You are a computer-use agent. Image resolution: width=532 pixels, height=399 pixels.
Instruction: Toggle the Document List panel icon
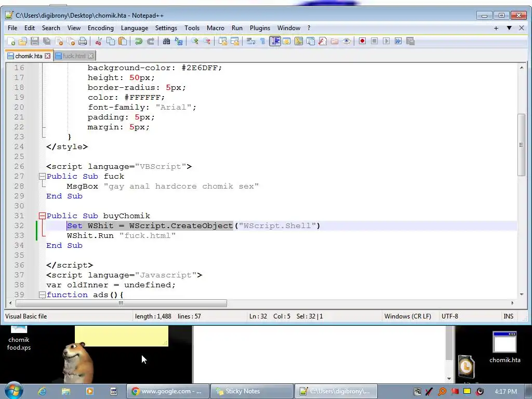coord(311,42)
